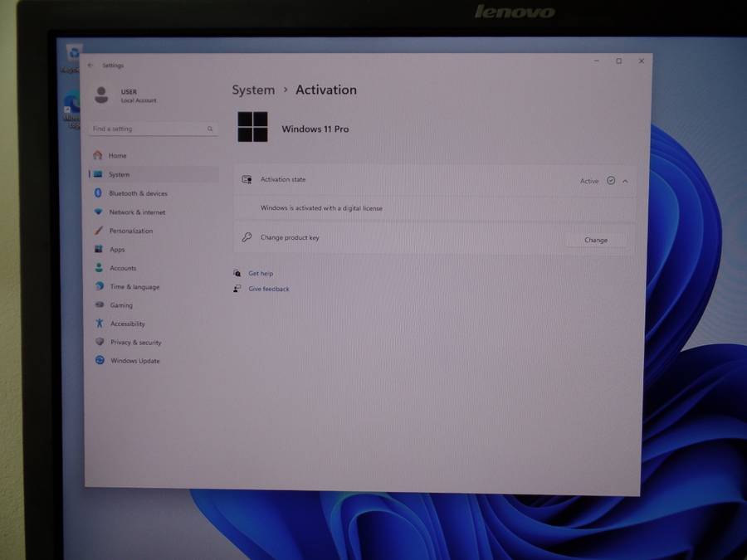Screen dimensions: 747x560
Task: Click the Activation state row
Action: [x=415, y=180]
